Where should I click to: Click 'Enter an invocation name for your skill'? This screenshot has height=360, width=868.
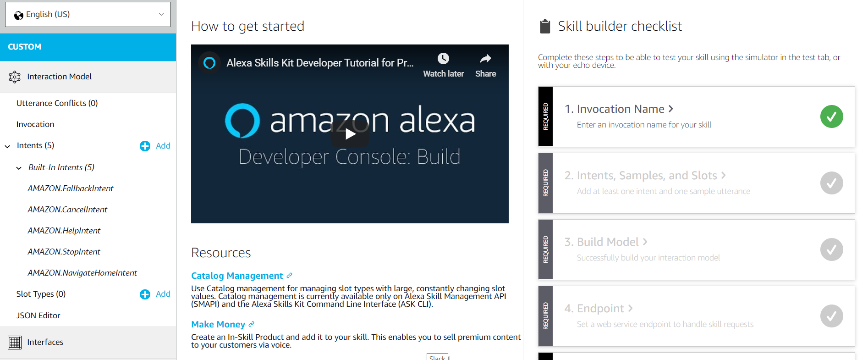[644, 125]
